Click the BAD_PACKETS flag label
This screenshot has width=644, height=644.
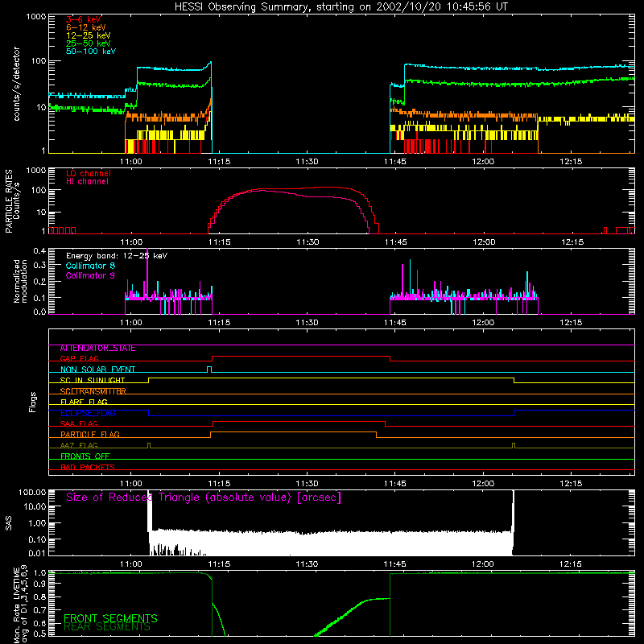pyautogui.click(x=88, y=467)
